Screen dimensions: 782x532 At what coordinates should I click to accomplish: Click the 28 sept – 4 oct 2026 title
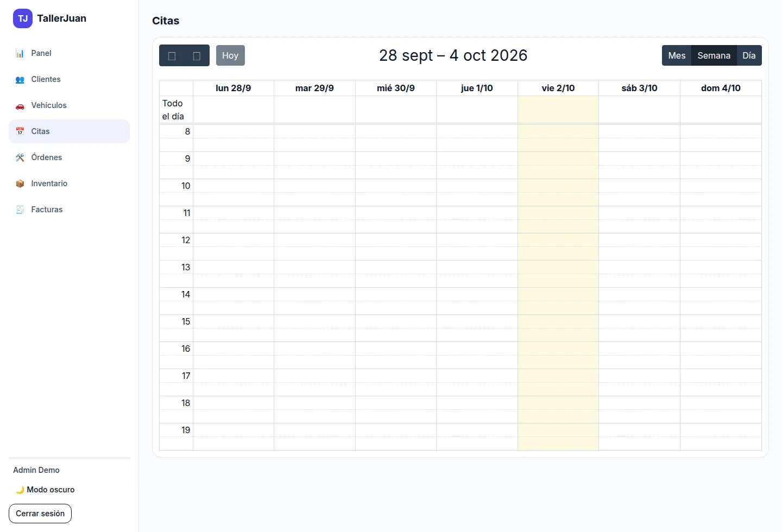click(x=453, y=55)
